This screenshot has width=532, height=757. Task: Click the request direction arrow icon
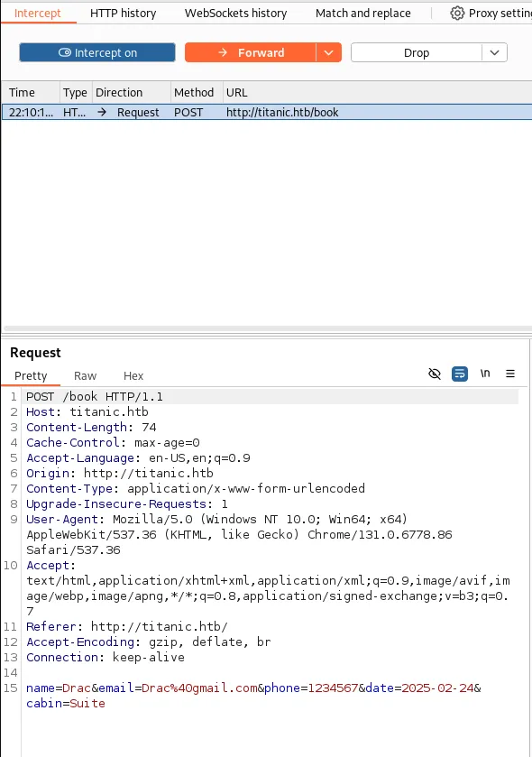click(102, 112)
